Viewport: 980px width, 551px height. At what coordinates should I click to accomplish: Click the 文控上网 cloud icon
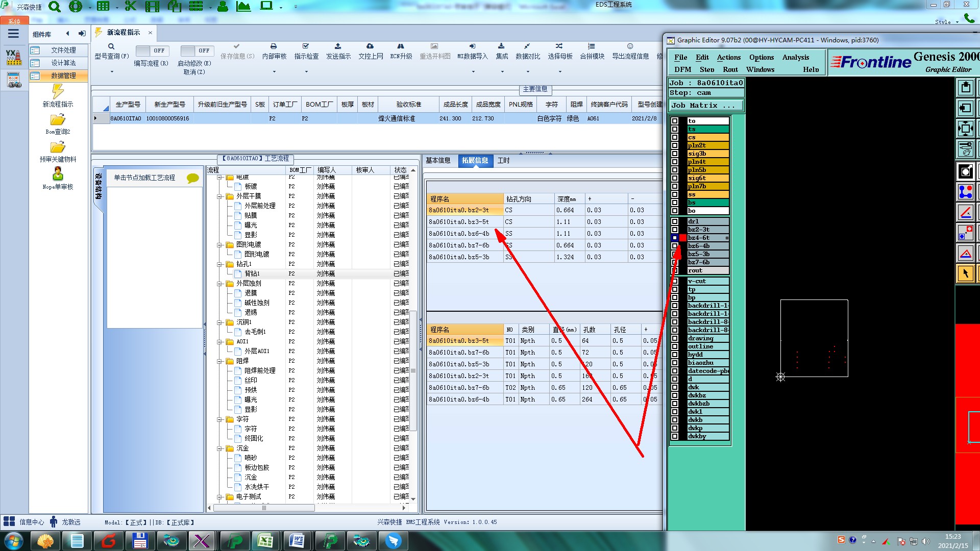[x=370, y=46]
